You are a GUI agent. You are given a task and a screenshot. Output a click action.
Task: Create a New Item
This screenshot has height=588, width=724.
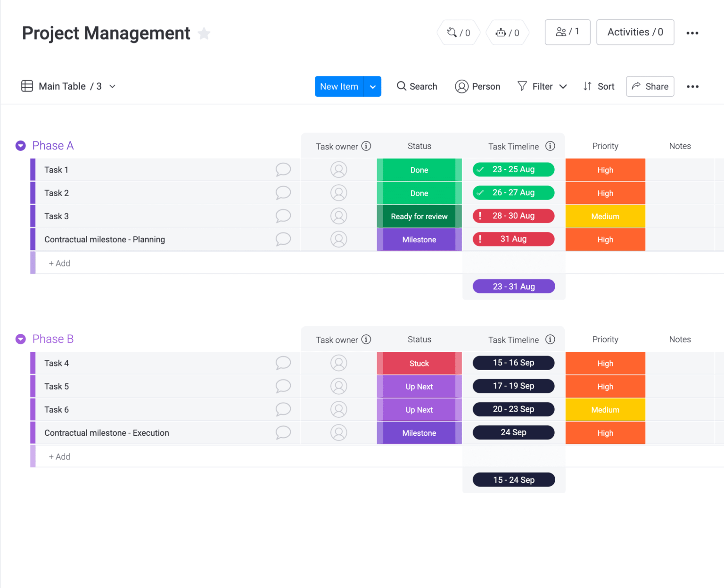click(x=339, y=86)
